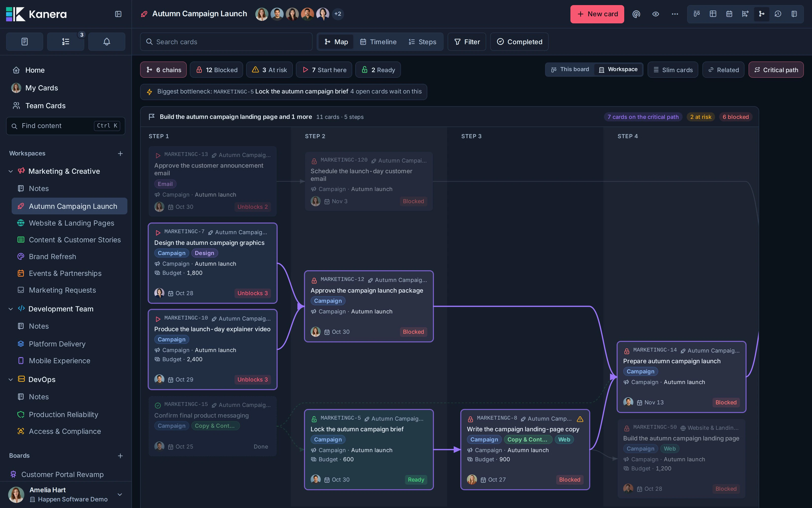The width and height of the screenshot is (812, 508).
Task: Filter by 12 Blocked chip
Action: [x=216, y=70]
